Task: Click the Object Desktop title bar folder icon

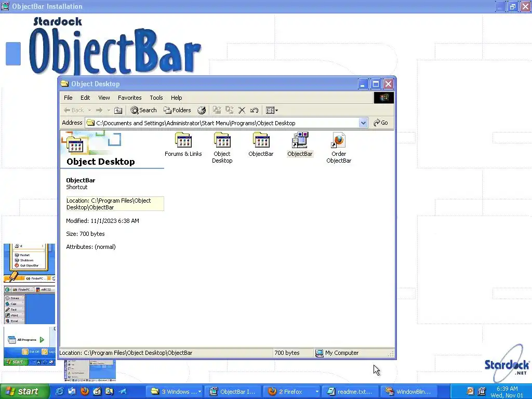Action: tap(64, 84)
